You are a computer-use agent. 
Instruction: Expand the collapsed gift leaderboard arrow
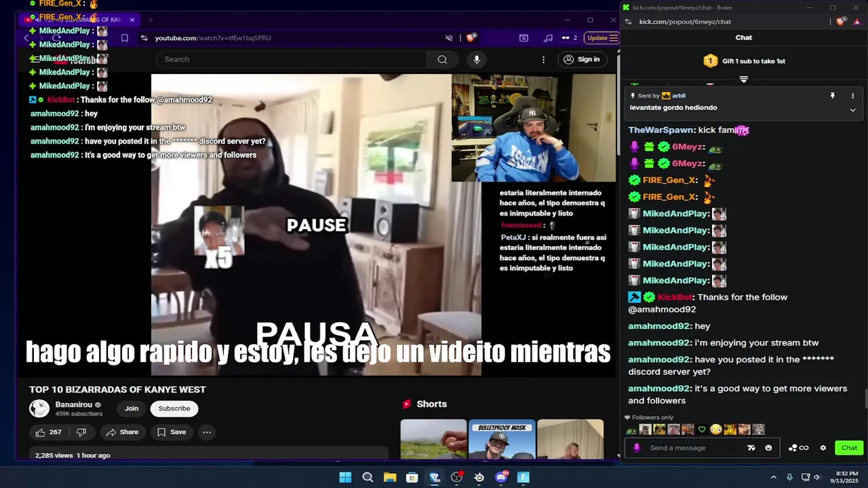[x=744, y=79]
